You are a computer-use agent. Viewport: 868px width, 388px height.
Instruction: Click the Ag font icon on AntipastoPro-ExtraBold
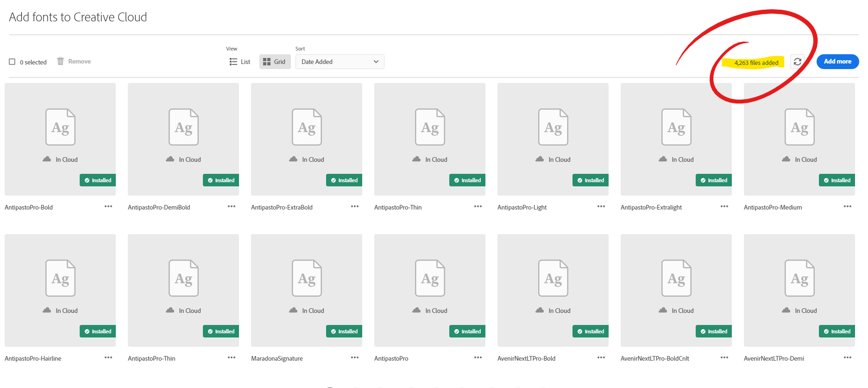click(x=307, y=127)
